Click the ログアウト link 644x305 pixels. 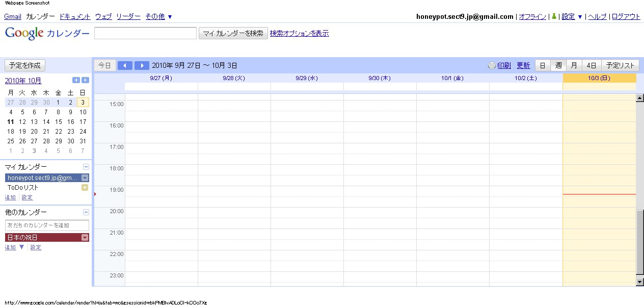(x=626, y=16)
